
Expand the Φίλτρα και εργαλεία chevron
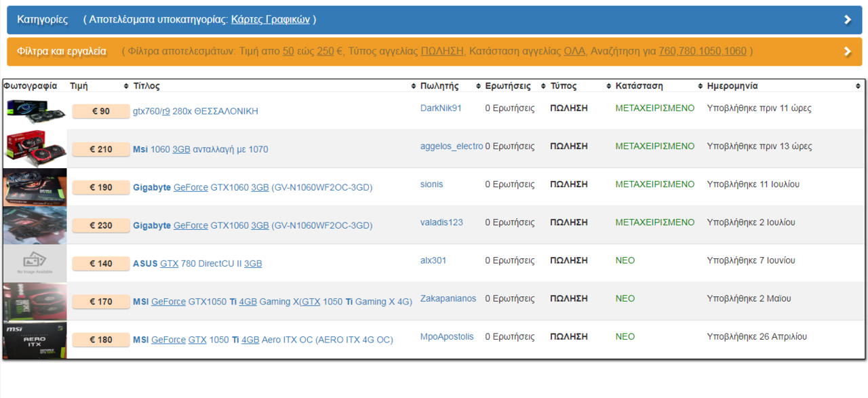click(x=848, y=52)
